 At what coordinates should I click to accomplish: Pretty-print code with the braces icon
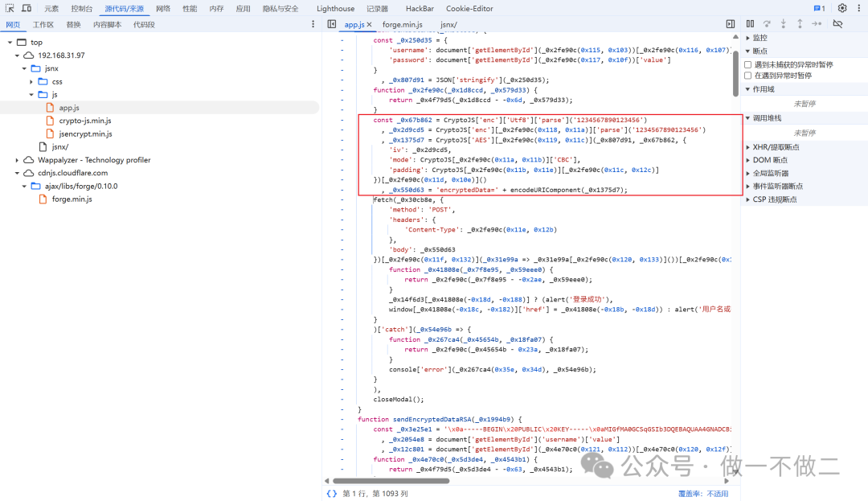[331, 493]
